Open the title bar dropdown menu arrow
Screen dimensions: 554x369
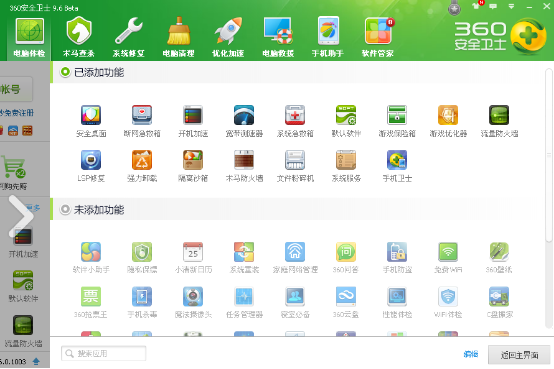click(x=511, y=6)
